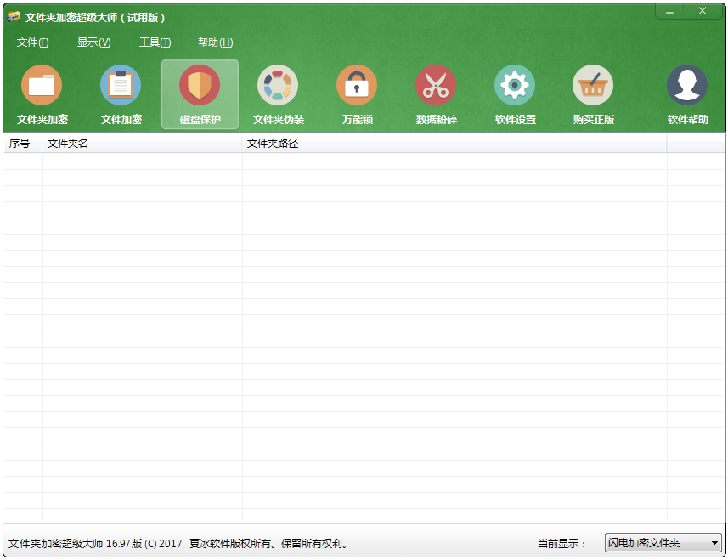Open 软件设置 (Software Settings)
The width and height of the screenshot is (728, 560).
pyautogui.click(x=515, y=93)
